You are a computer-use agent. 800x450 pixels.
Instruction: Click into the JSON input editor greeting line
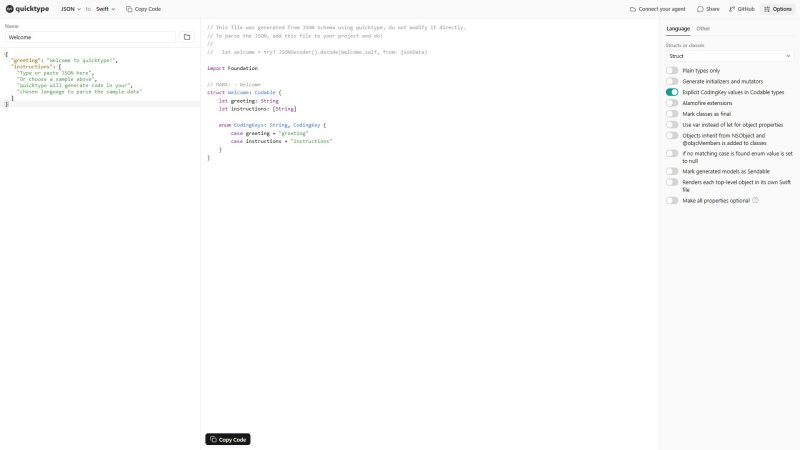coord(64,60)
